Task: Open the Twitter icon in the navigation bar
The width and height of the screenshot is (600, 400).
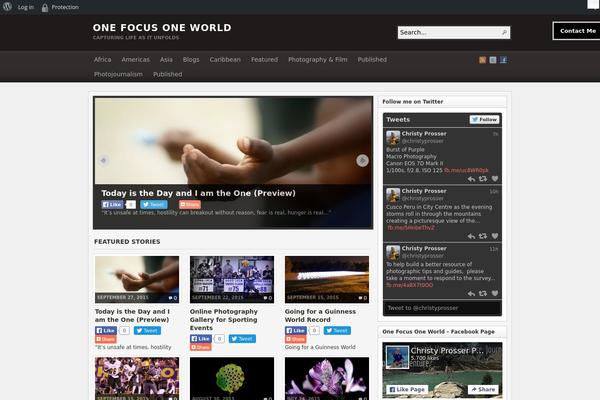Action: point(493,60)
